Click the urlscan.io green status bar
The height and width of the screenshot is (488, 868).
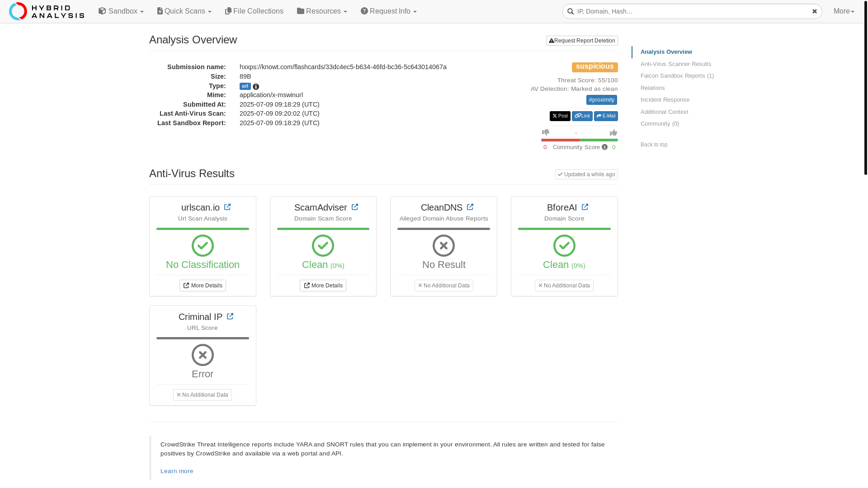coord(203,229)
